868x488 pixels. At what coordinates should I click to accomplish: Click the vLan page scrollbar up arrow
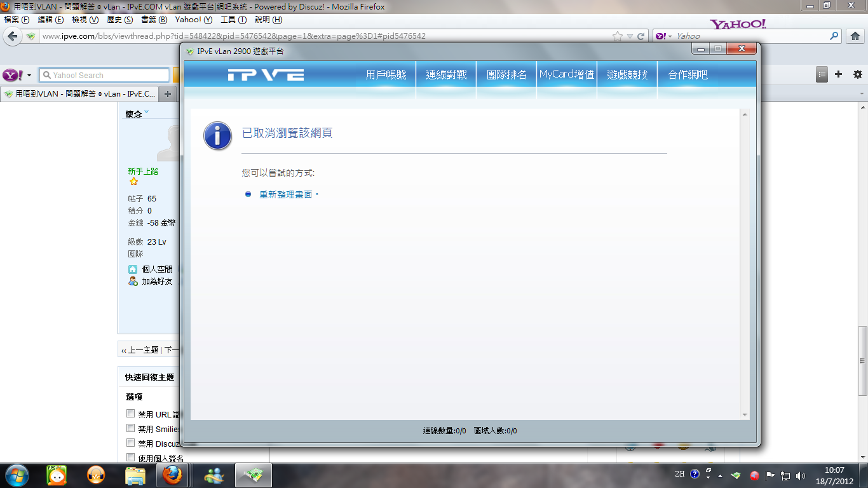(x=745, y=113)
